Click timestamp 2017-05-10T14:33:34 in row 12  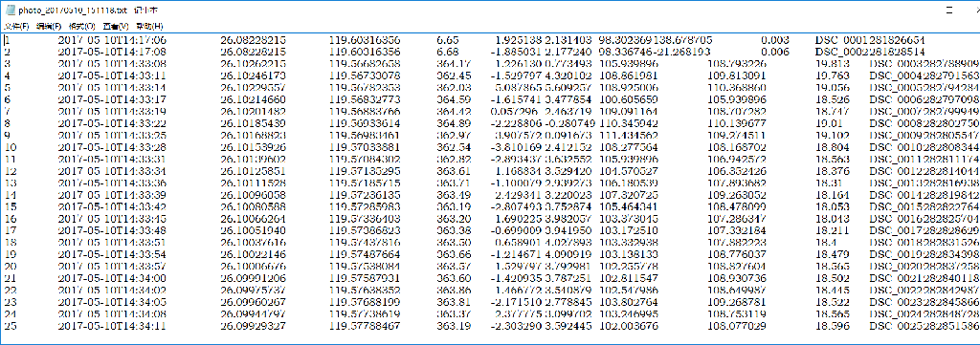pos(112,172)
